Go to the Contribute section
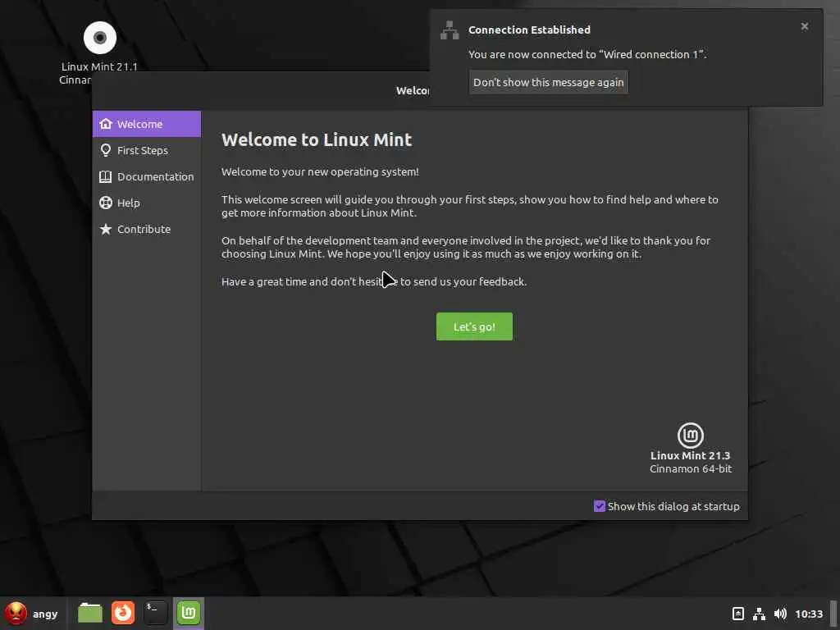The image size is (840, 630). coord(147,229)
